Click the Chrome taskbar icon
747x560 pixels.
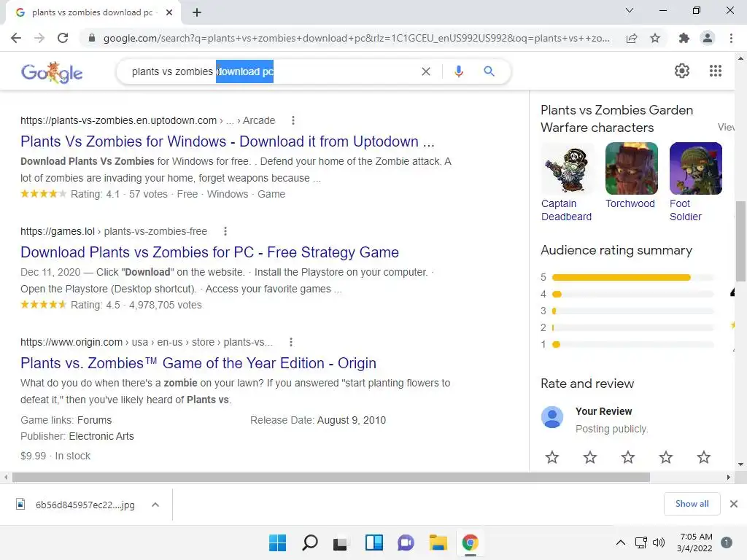coord(471,542)
